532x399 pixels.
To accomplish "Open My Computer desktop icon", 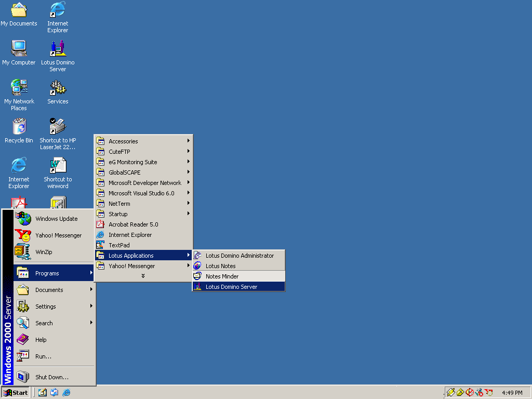I will 19,53.
